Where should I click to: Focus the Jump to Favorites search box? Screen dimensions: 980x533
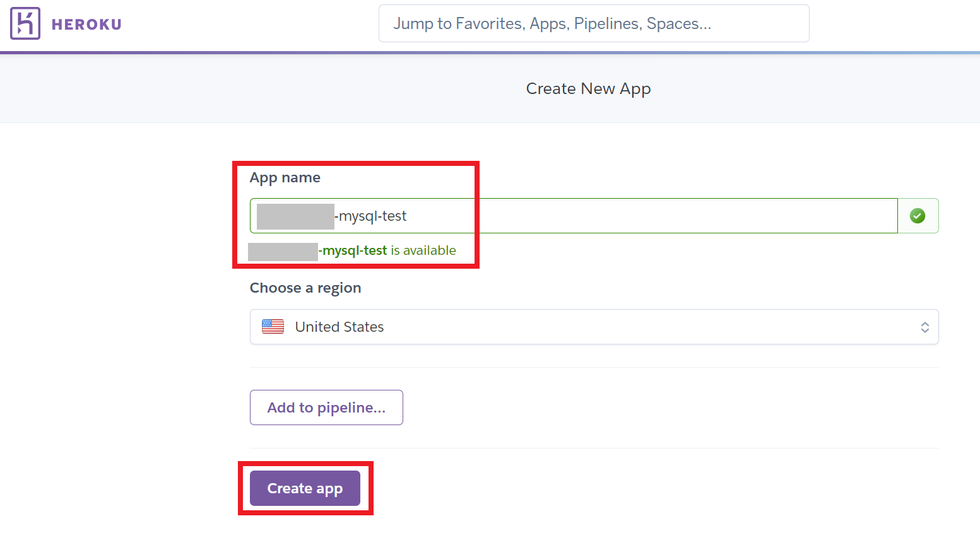coord(594,23)
